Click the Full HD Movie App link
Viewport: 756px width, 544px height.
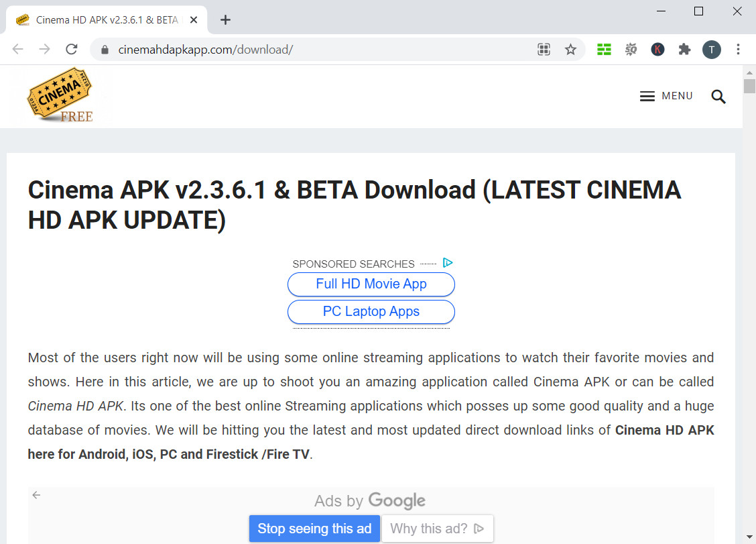[x=371, y=284]
